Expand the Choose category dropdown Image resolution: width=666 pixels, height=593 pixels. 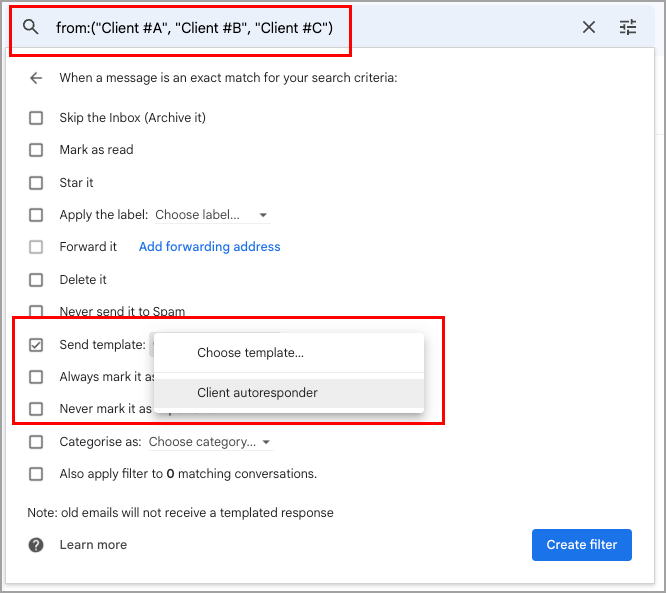coord(211,442)
